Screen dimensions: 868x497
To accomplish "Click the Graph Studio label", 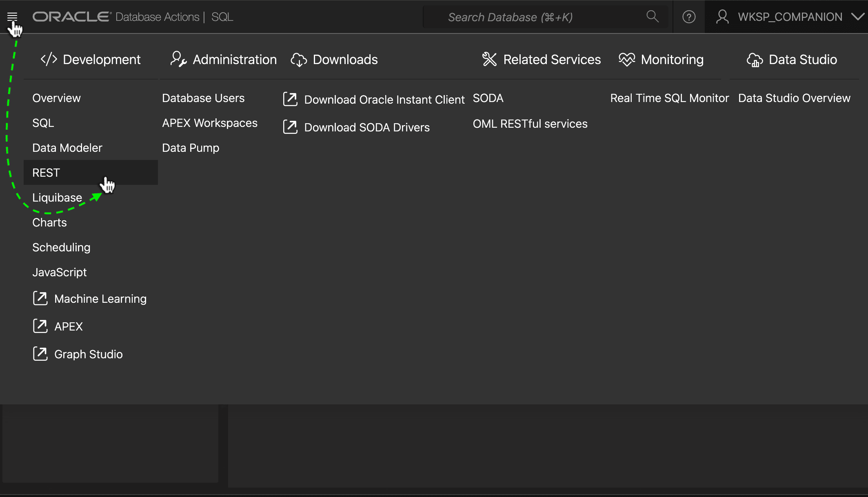I will click(x=89, y=354).
